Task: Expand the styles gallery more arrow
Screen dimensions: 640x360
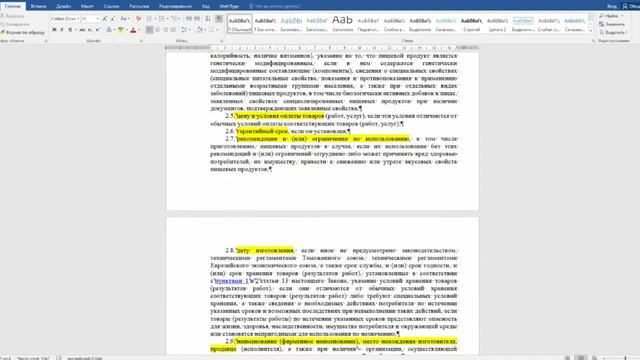Action: click(591, 31)
